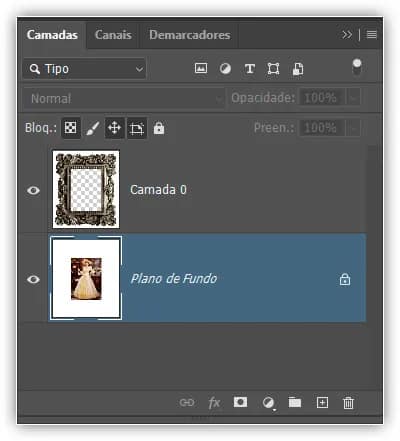Open new adjustment layer menu
The height and width of the screenshot is (441, 400).
[269, 403]
